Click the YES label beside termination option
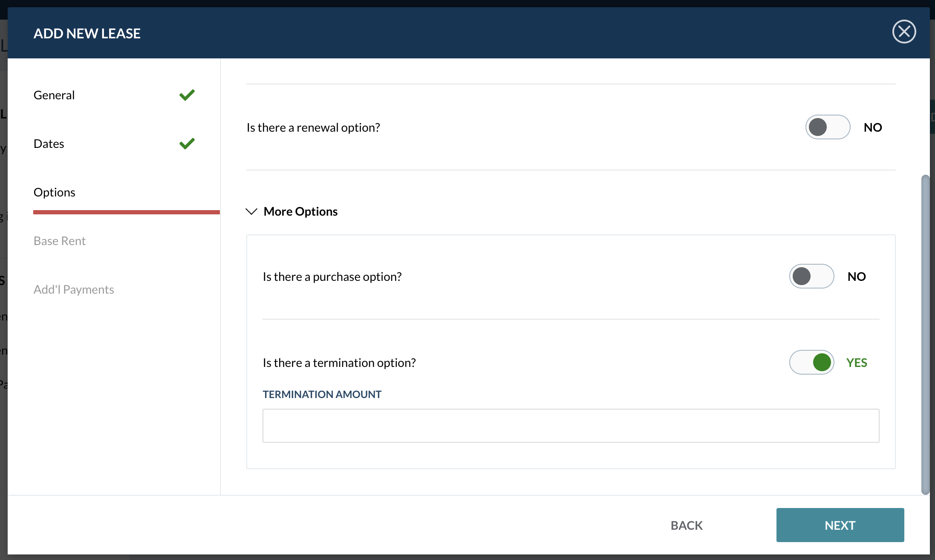The image size is (935, 560). (857, 362)
